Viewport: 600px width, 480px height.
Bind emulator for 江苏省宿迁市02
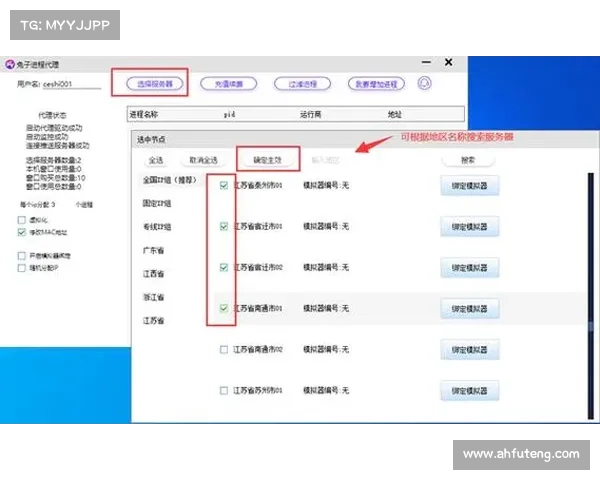(470, 268)
